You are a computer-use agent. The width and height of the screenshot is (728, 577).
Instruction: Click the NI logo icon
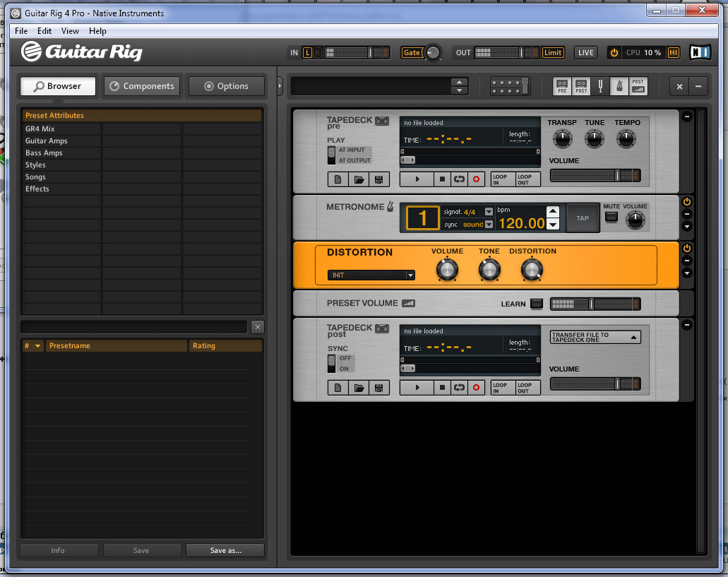click(x=700, y=52)
